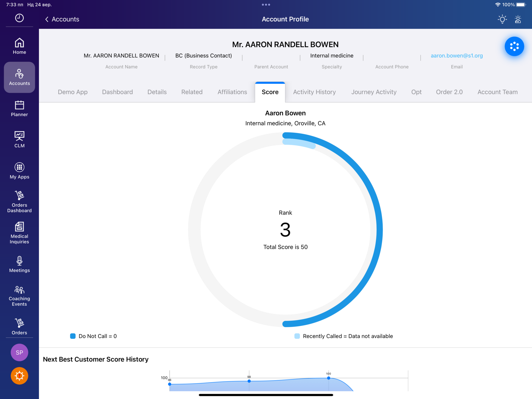Switch to the Demo App tab

coord(73,92)
